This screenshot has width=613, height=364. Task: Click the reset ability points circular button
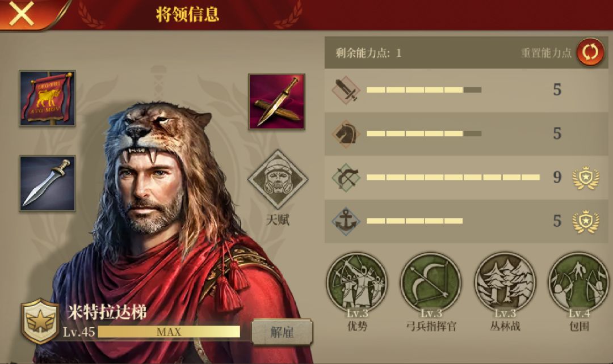click(x=590, y=52)
